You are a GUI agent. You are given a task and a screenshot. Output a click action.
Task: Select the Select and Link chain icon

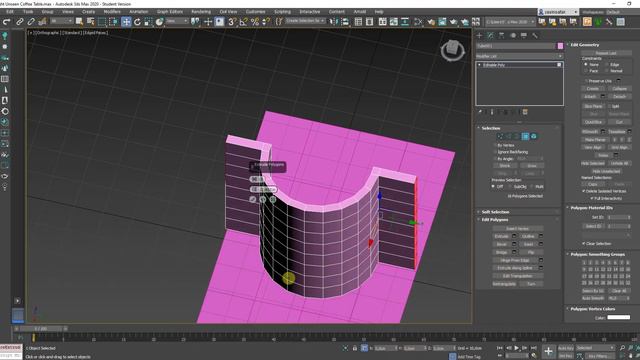pos(19,22)
